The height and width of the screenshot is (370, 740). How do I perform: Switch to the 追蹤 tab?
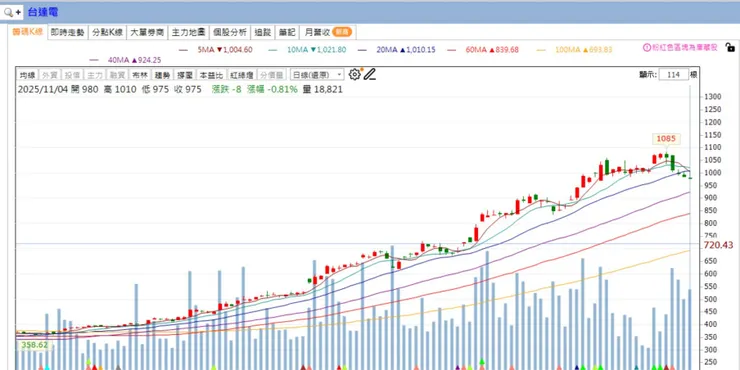(x=262, y=33)
